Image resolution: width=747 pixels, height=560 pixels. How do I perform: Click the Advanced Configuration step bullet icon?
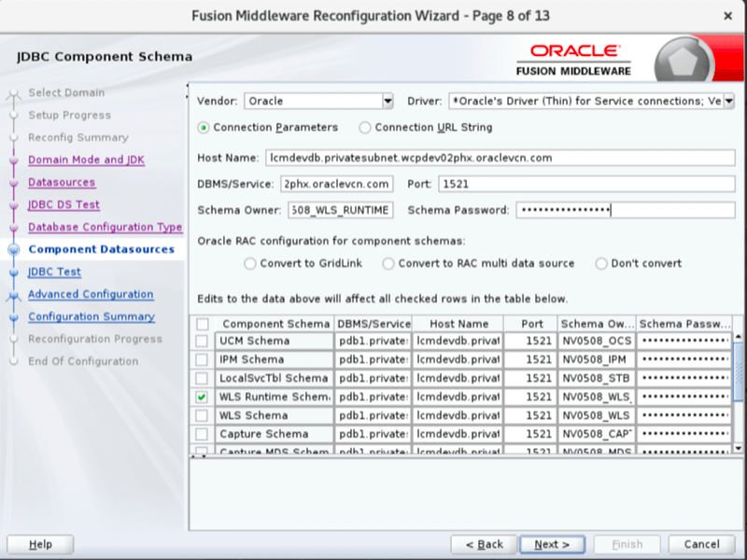point(14,295)
